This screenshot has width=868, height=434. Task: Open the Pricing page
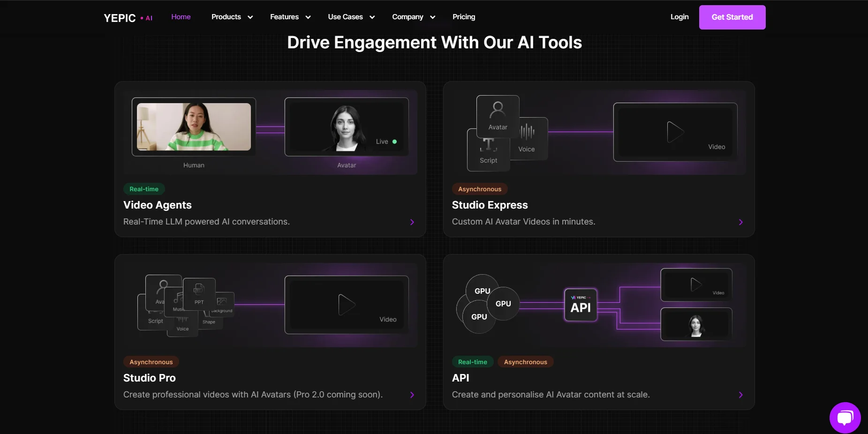[x=463, y=17]
